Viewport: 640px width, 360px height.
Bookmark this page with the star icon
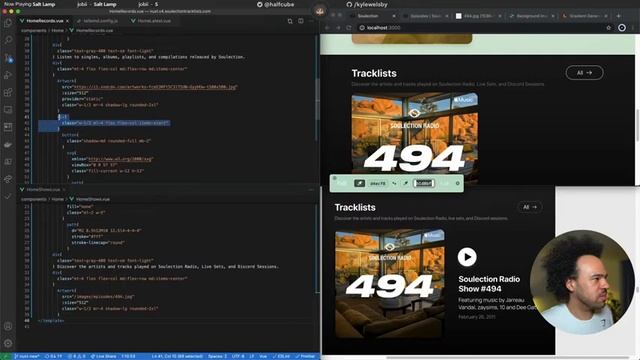tap(609, 28)
